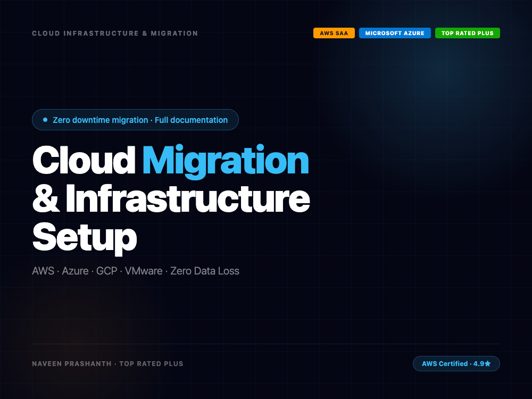Click the green Top Rated Plus badge

[467, 33]
